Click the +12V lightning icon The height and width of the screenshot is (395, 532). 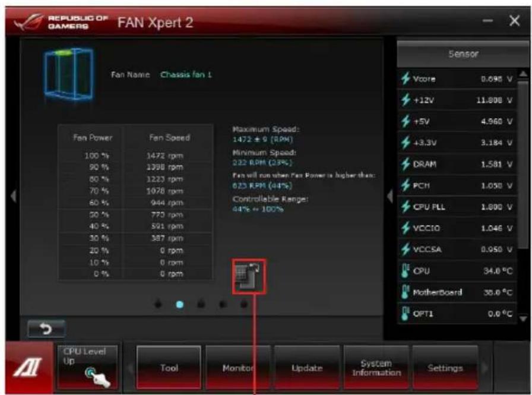tap(406, 100)
